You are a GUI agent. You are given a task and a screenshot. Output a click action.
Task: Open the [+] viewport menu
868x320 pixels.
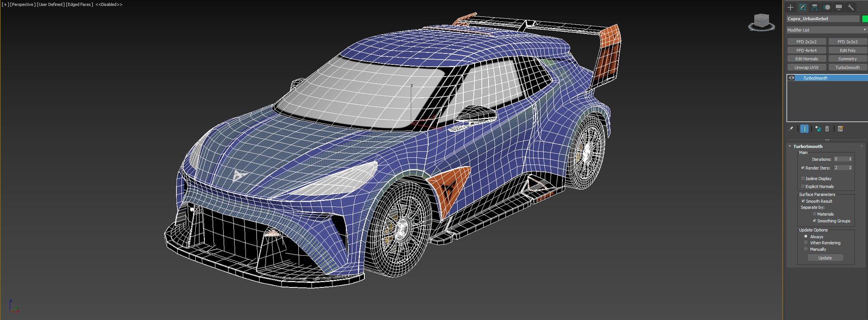pyautogui.click(x=5, y=5)
